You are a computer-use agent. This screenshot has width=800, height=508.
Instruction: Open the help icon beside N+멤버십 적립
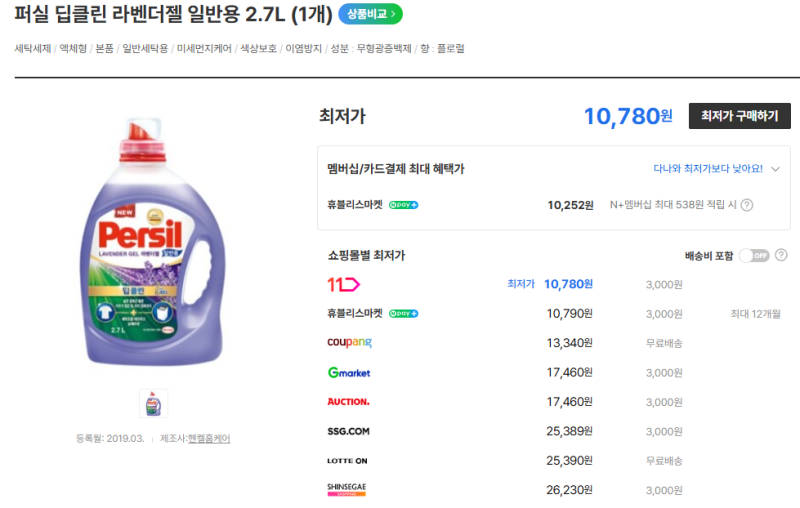pos(747,205)
